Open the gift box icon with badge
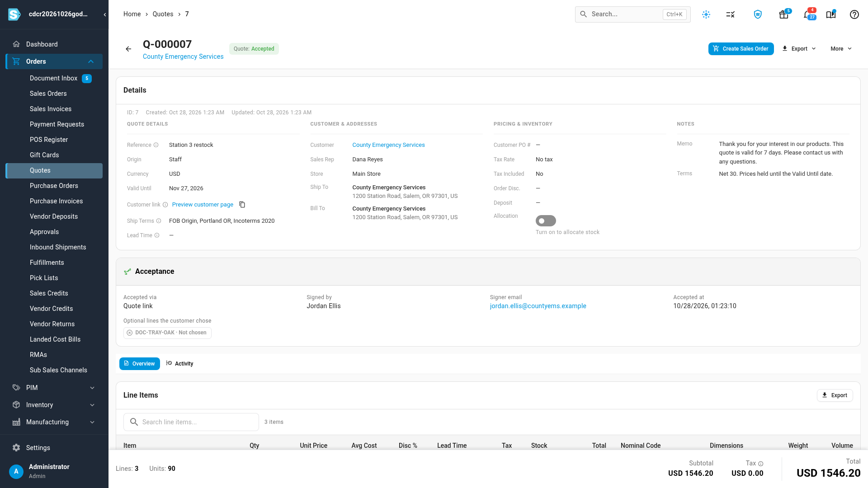The height and width of the screenshot is (488, 868). 784,14
